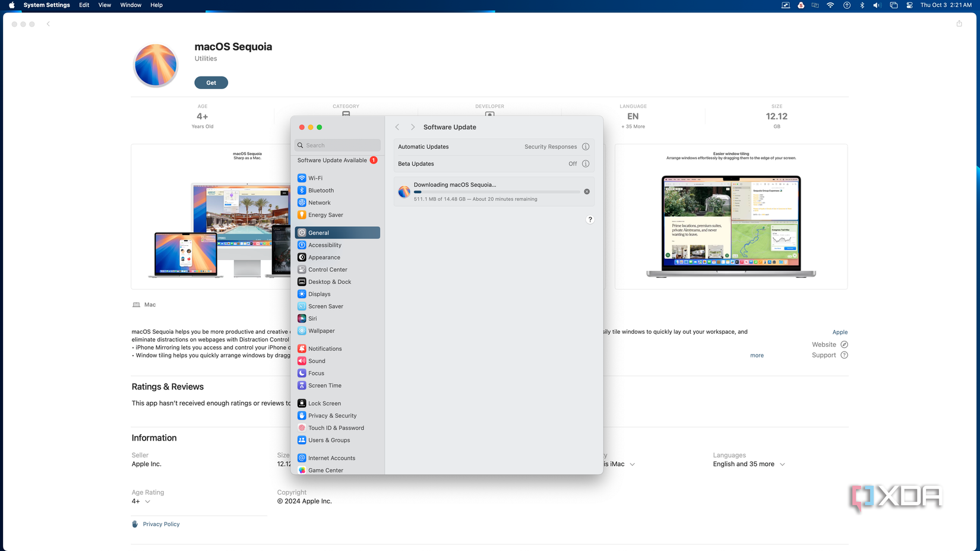This screenshot has height=551, width=980.
Task: Open Displays settings
Action: tap(337, 294)
